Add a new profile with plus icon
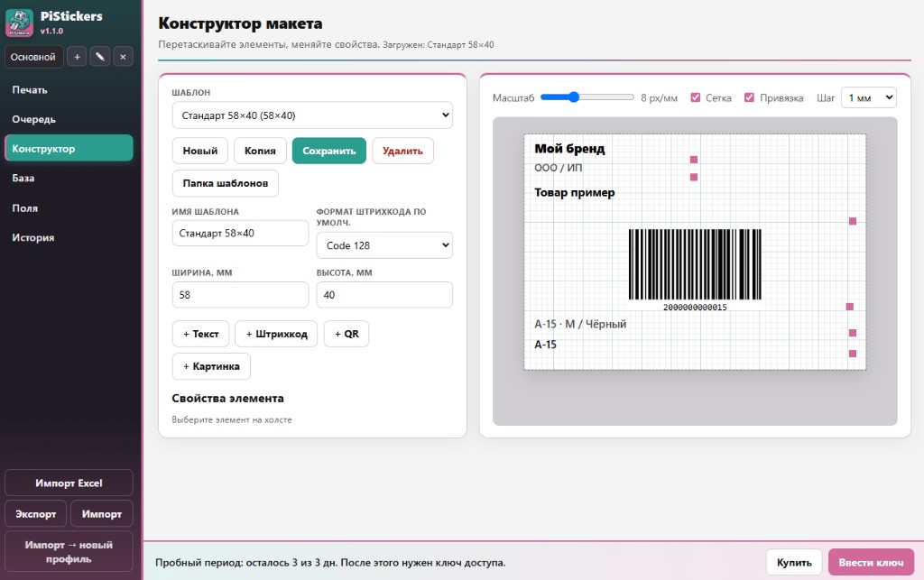Image resolution: width=924 pixels, height=580 pixels. pyautogui.click(x=77, y=57)
